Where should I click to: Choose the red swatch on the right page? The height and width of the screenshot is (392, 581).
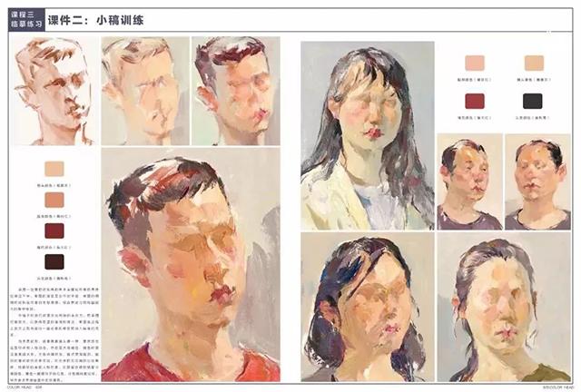click(475, 101)
